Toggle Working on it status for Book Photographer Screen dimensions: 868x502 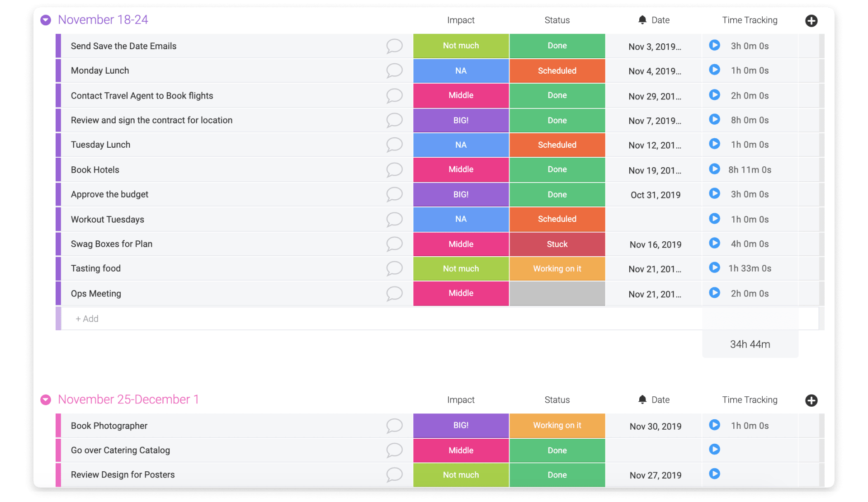coord(557,425)
